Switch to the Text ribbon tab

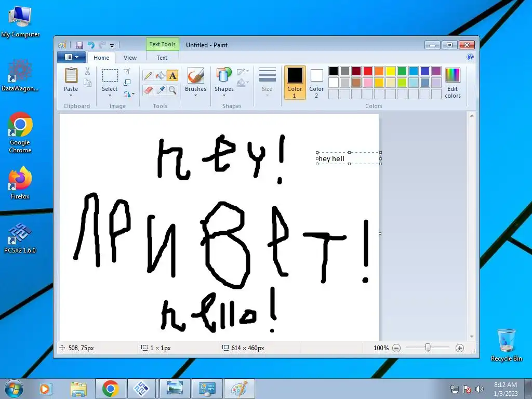pos(162,58)
